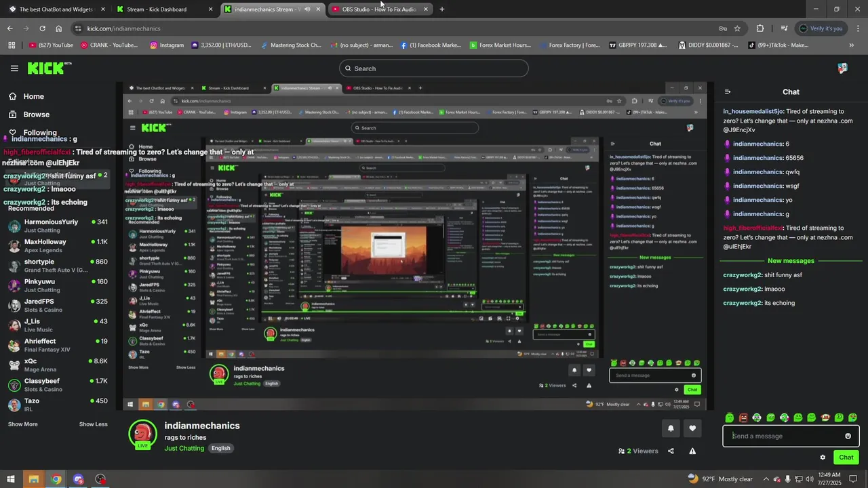Click the stream video player
The height and width of the screenshot is (488, 868).
415,246
